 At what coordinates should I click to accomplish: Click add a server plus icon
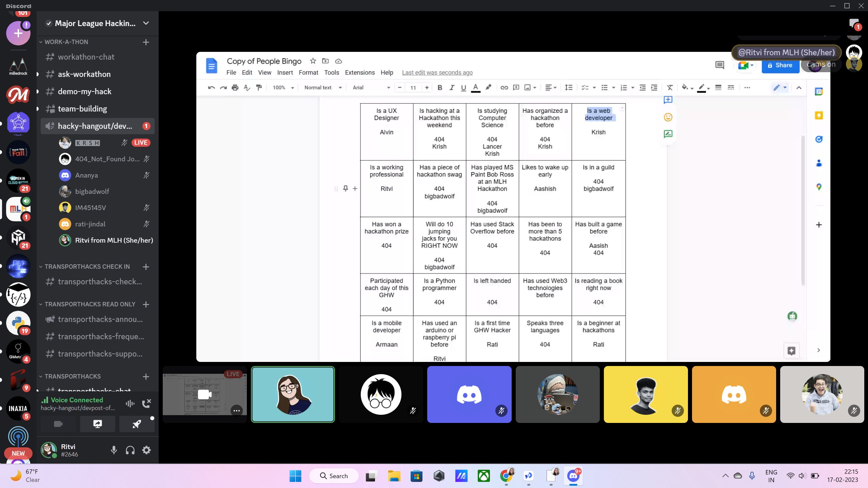18,33
